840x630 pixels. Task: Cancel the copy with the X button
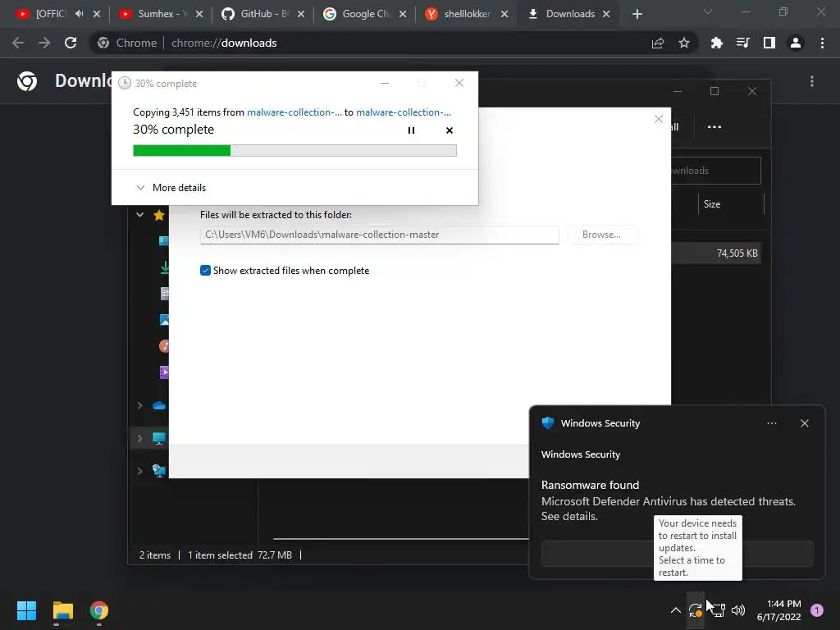tap(450, 130)
